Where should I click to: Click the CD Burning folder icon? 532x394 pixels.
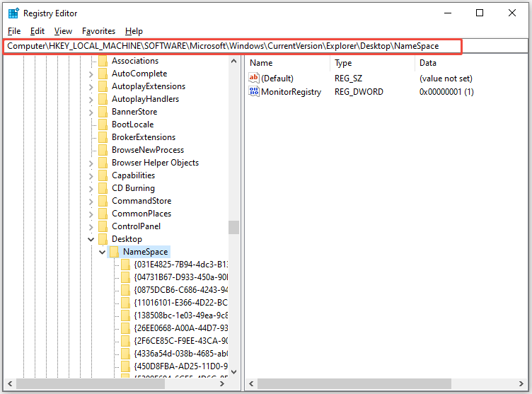pos(103,188)
